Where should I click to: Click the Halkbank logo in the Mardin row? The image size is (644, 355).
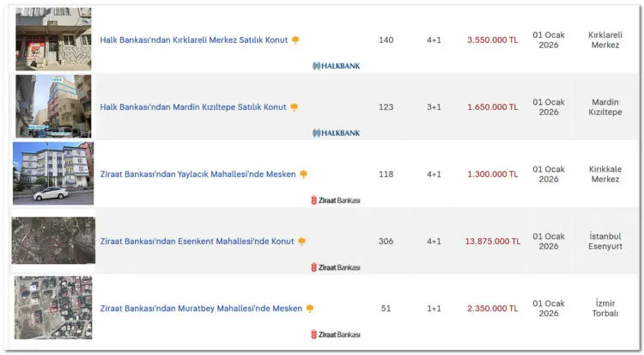336,132
